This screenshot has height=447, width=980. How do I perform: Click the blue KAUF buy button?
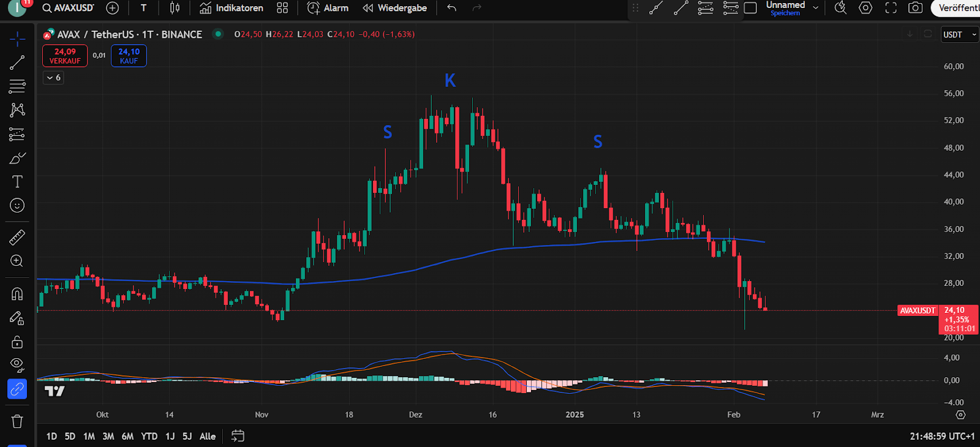pyautogui.click(x=129, y=56)
